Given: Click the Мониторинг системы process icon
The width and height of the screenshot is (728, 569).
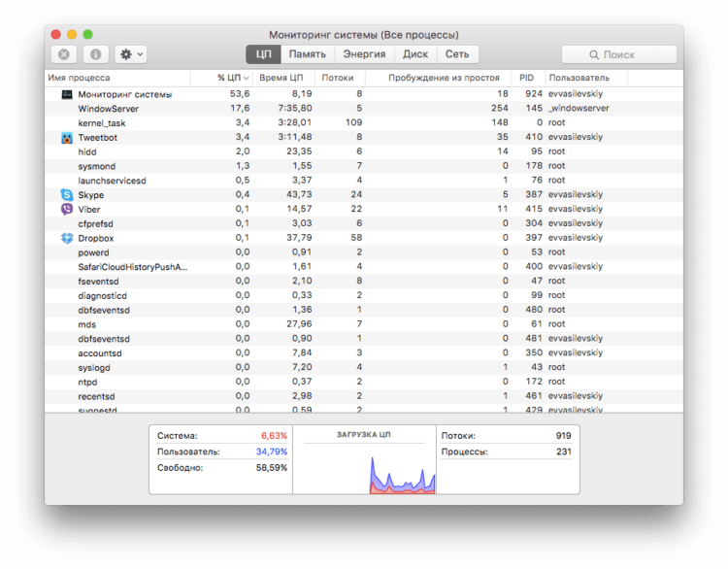Looking at the screenshot, I should click(x=67, y=94).
